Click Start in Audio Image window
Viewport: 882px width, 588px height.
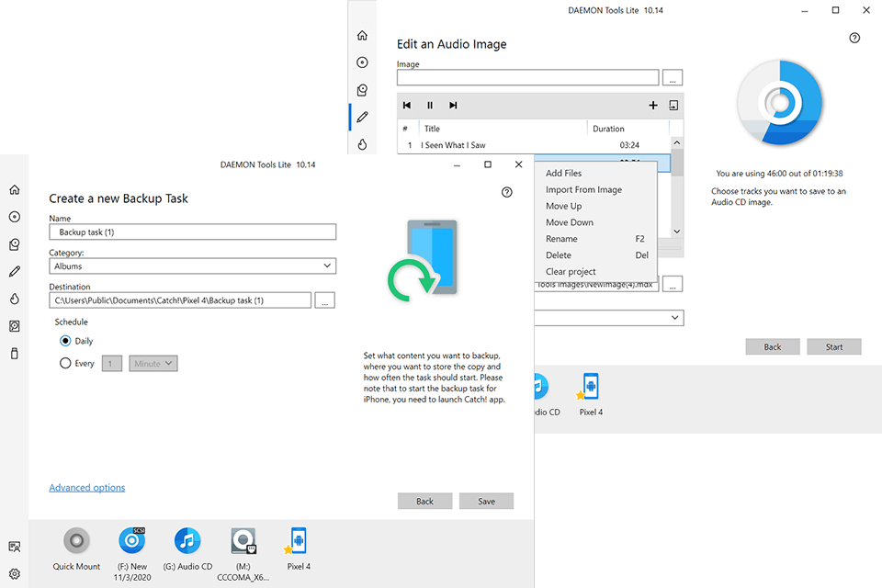click(x=834, y=346)
